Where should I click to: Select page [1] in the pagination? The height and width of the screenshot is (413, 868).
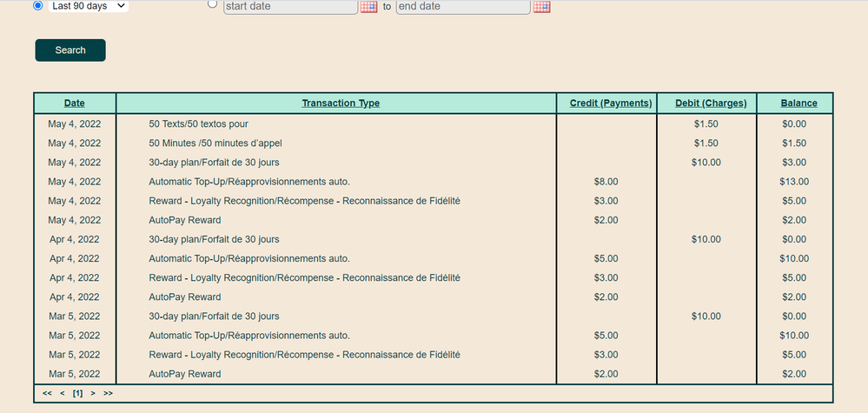coord(77,394)
